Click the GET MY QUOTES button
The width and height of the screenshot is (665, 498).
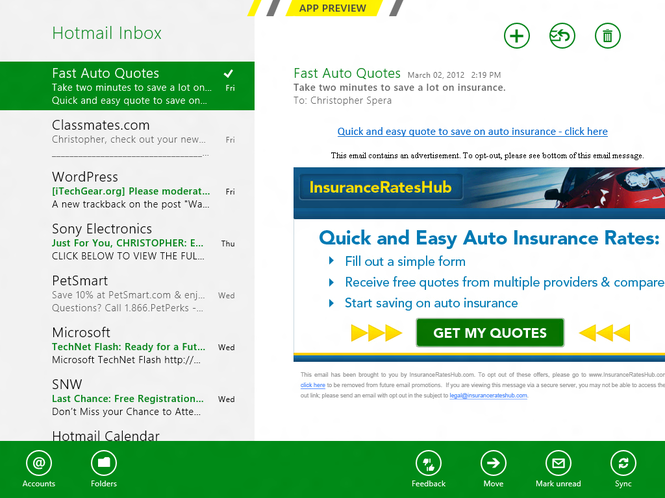tap(490, 333)
